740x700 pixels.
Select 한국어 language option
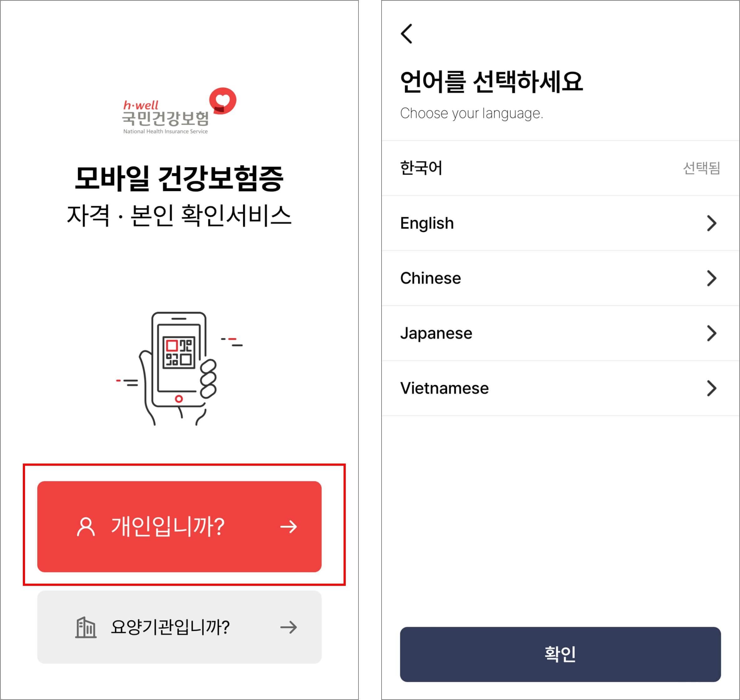[560, 168]
